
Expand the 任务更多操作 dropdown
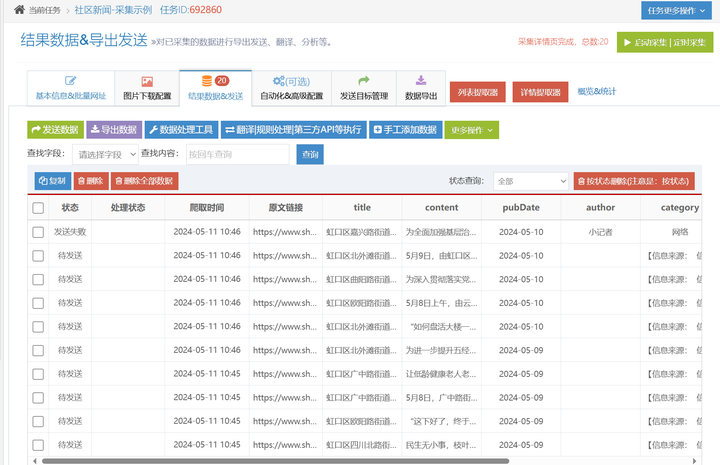click(x=676, y=11)
